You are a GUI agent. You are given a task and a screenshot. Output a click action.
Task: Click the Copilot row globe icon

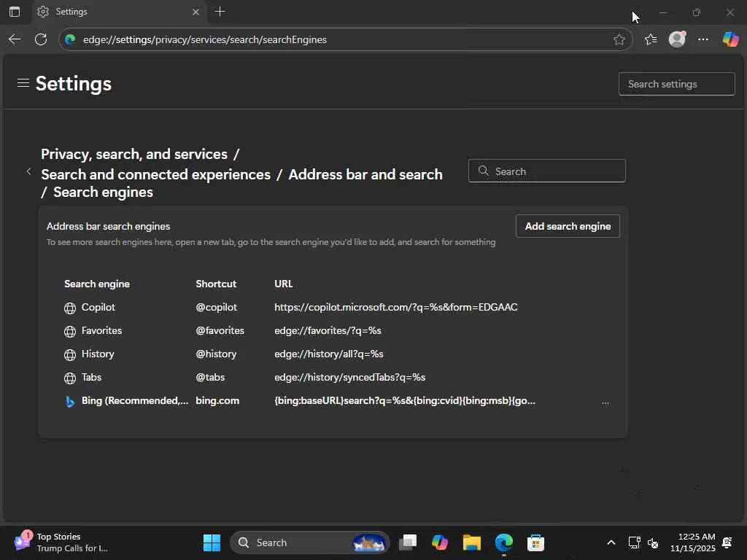[x=70, y=308]
